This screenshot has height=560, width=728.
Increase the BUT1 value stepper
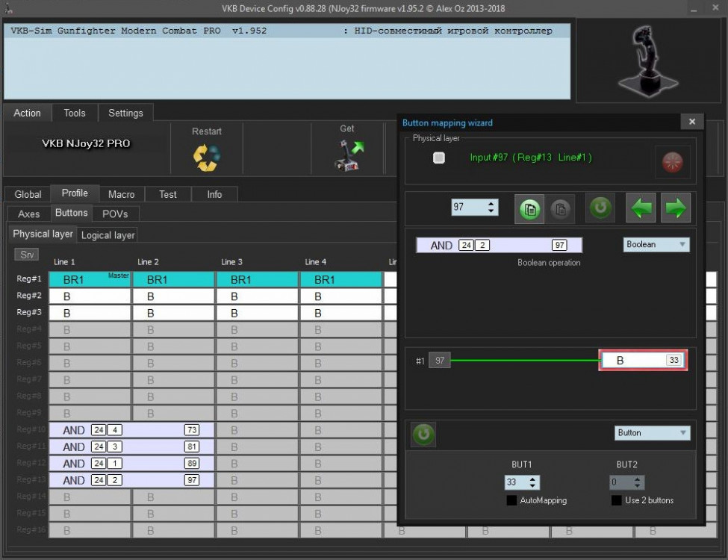pos(532,479)
